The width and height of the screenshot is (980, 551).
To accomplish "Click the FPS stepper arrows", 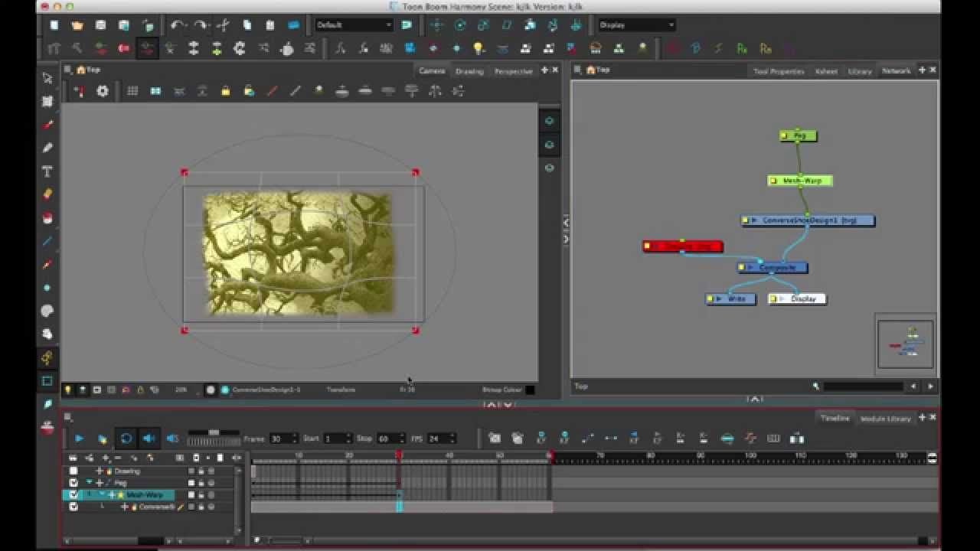I will click(452, 439).
